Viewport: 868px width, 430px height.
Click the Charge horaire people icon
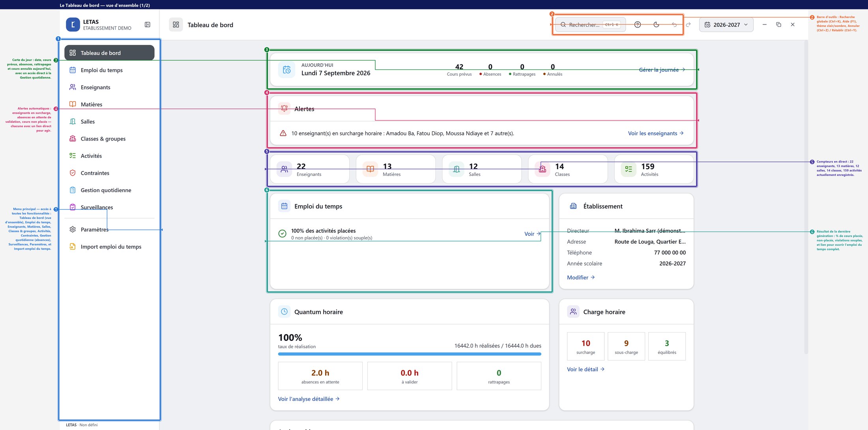tap(573, 312)
